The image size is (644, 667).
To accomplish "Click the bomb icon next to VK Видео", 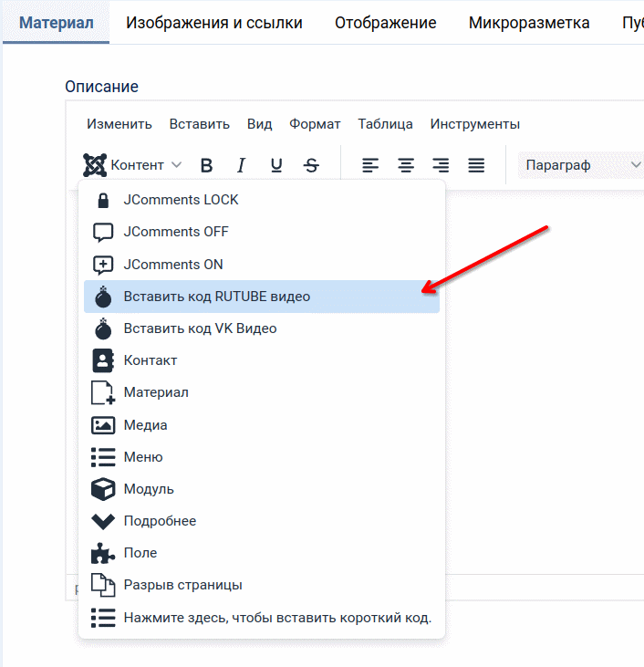I will click(x=103, y=328).
